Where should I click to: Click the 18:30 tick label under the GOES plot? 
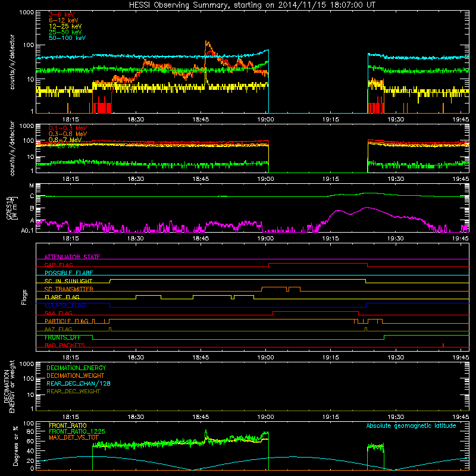(136, 239)
